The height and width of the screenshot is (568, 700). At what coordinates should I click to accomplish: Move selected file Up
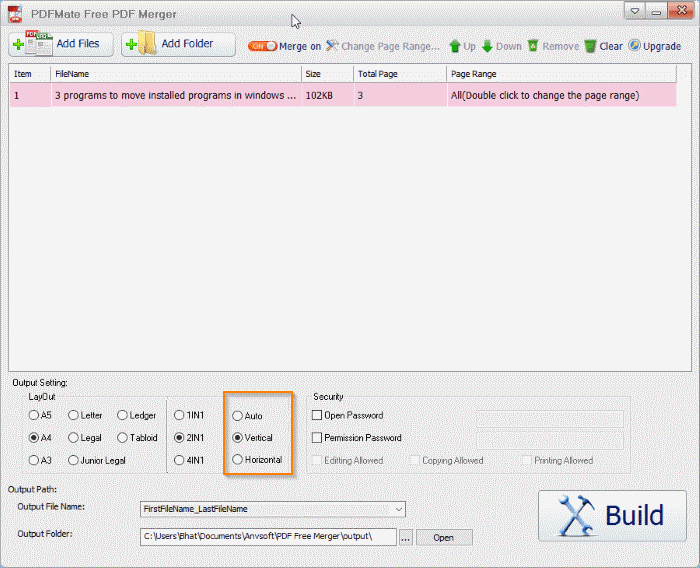click(x=462, y=46)
